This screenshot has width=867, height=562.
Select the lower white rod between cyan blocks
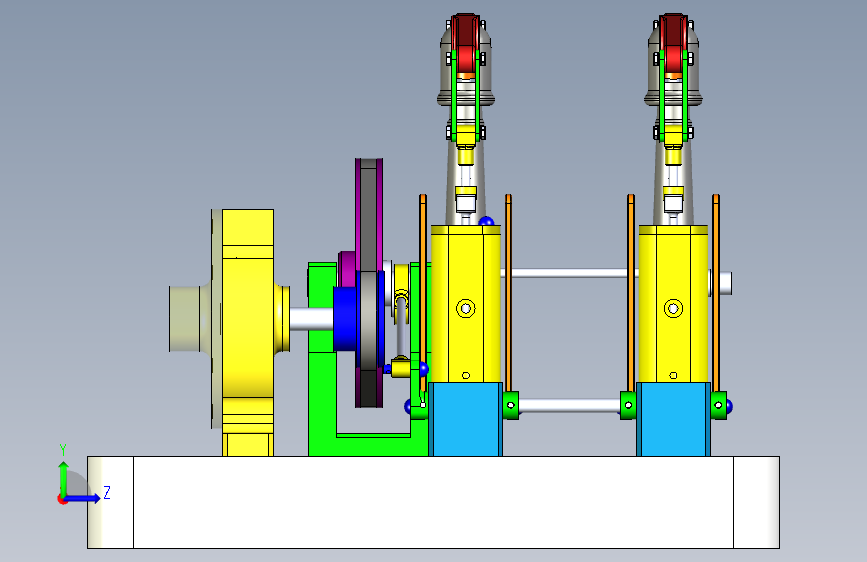pyautogui.click(x=570, y=406)
